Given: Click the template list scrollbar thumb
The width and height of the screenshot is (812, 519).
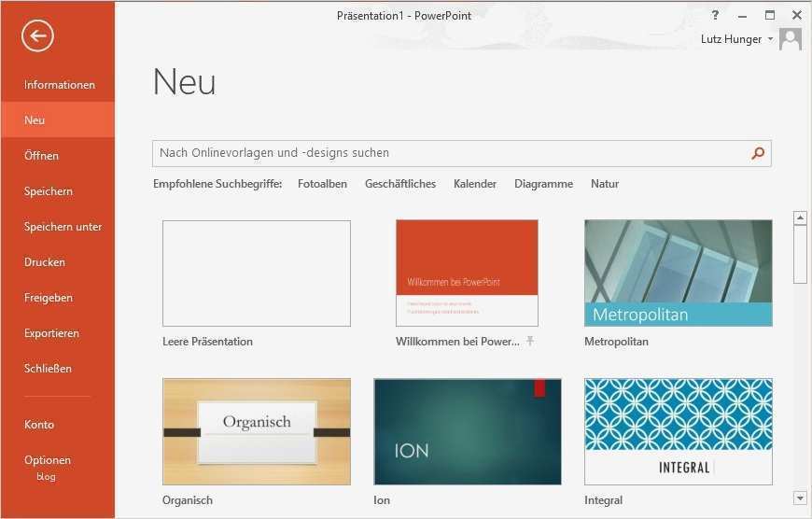Looking at the screenshot, I should click(x=800, y=254).
